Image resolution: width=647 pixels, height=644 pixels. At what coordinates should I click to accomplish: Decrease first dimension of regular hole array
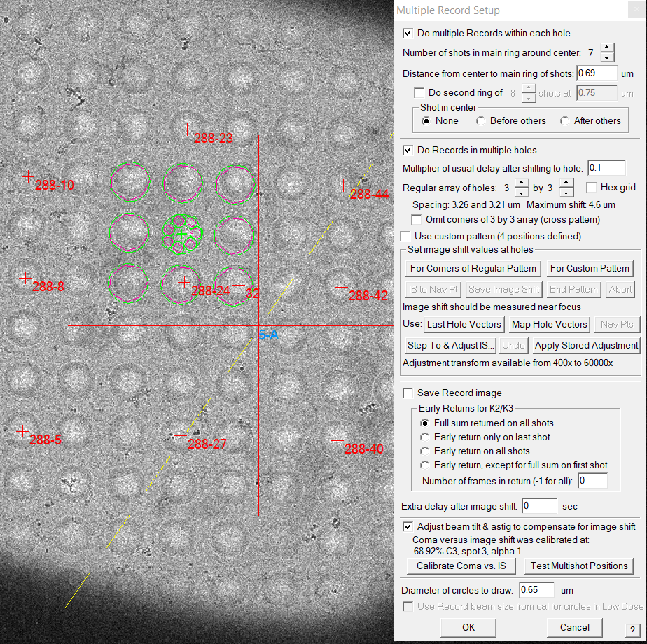[522, 192]
